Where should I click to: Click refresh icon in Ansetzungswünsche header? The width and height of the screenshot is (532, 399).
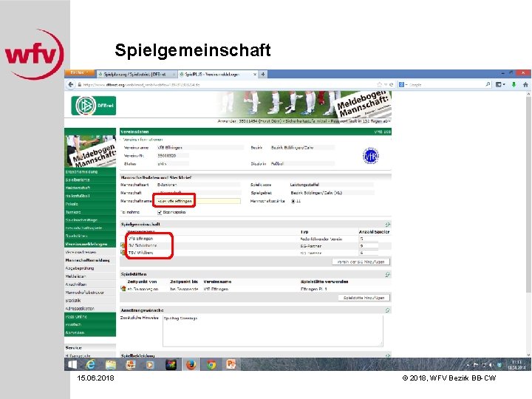coord(387,310)
